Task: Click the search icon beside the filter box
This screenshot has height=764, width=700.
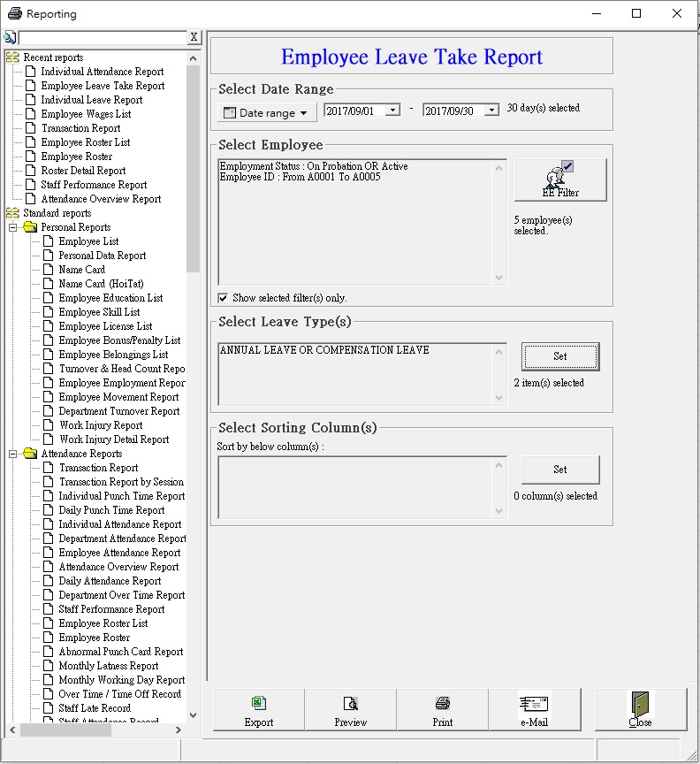Action: click(10, 37)
